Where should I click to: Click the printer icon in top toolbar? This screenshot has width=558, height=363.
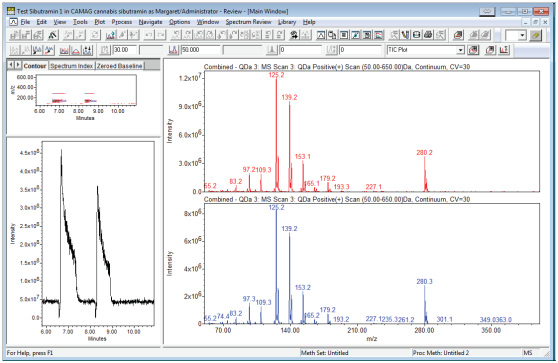[428, 35]
